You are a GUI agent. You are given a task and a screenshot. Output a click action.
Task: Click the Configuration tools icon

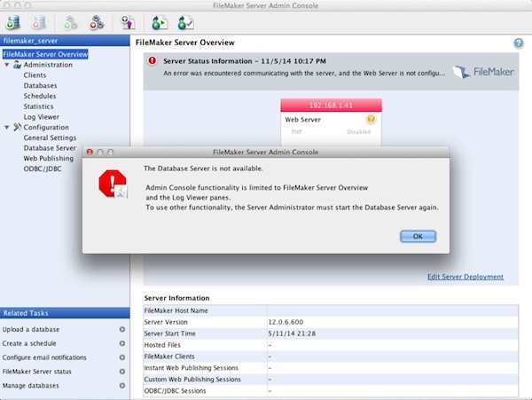(17, 127)
